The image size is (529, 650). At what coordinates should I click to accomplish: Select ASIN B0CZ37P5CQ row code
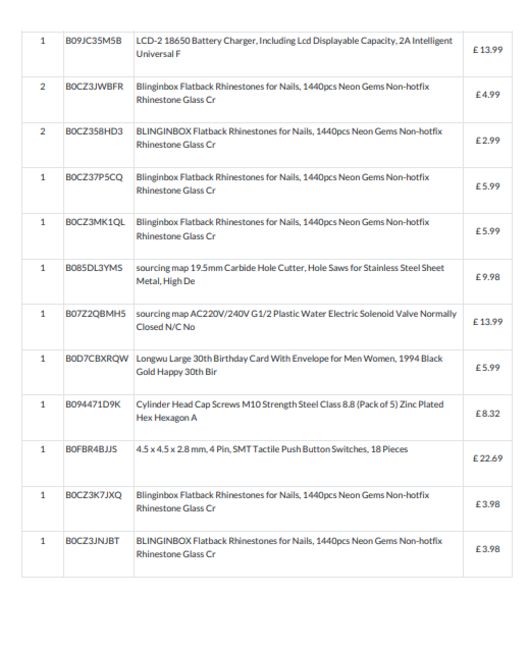[x=94, y=177]
